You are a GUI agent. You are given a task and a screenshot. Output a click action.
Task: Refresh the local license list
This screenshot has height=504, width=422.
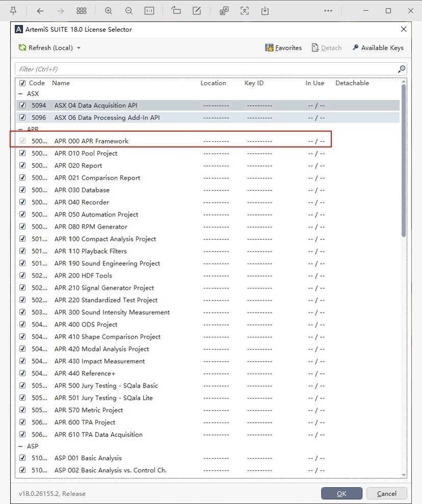(x=45, y=48)
